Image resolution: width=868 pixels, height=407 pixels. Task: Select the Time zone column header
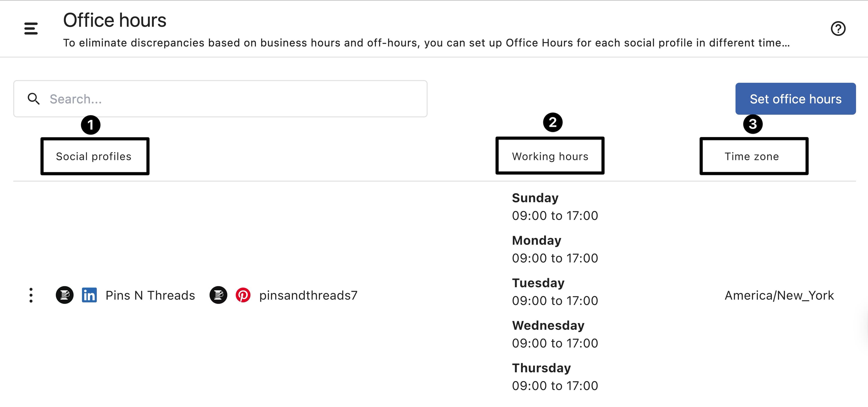coord(752,157)
